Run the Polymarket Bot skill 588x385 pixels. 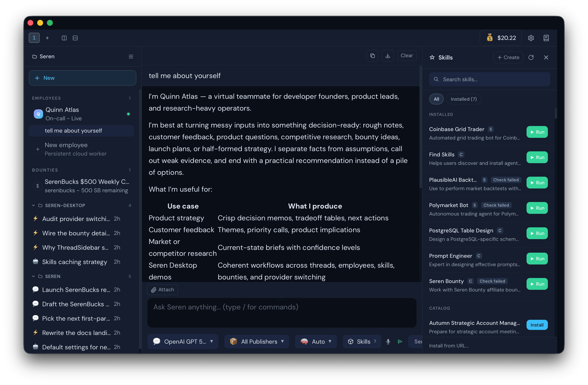537,208
